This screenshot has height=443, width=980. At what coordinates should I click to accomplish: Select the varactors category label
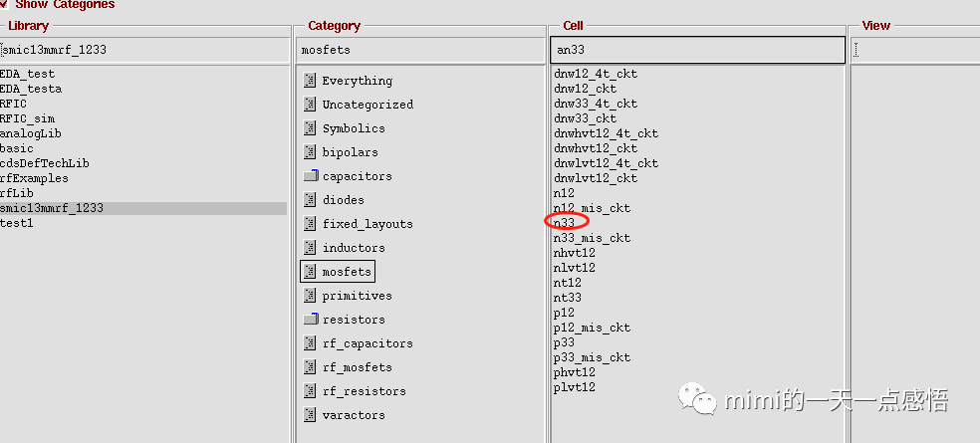[354, 415]
